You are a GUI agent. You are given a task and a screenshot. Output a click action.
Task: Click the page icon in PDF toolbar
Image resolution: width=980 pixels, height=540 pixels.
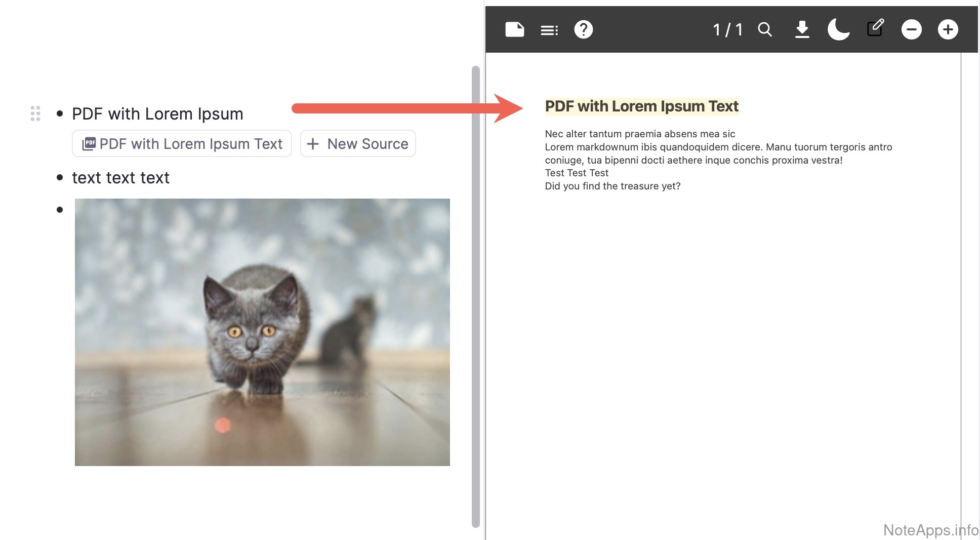(x=514, y=29)
